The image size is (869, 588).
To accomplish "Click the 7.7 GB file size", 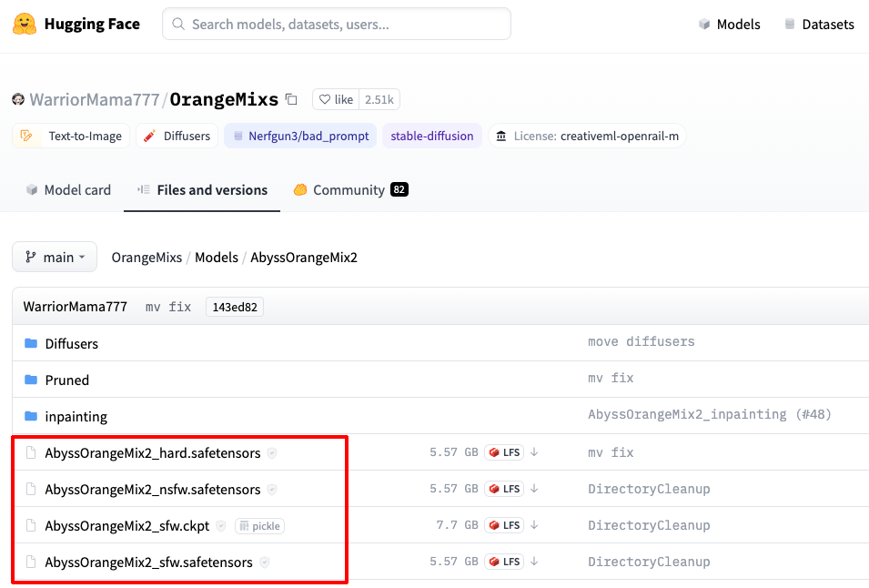I will [457, 525].
